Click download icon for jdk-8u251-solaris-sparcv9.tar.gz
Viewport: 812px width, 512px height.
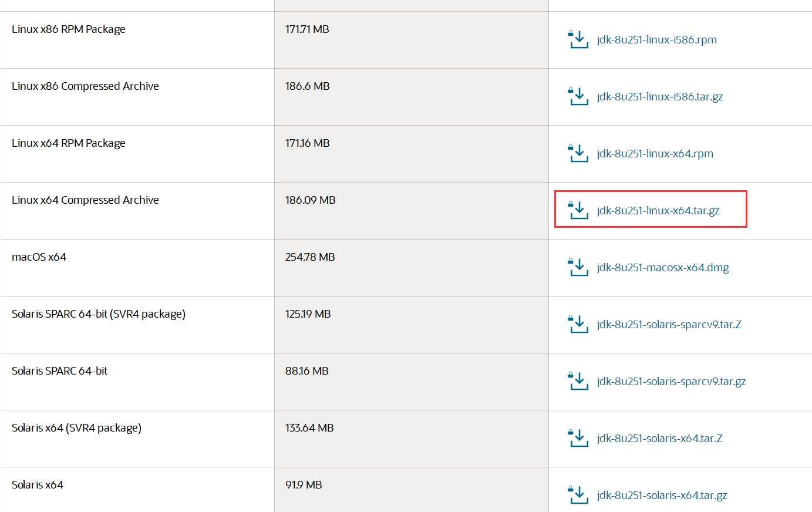tap(578, 381)
